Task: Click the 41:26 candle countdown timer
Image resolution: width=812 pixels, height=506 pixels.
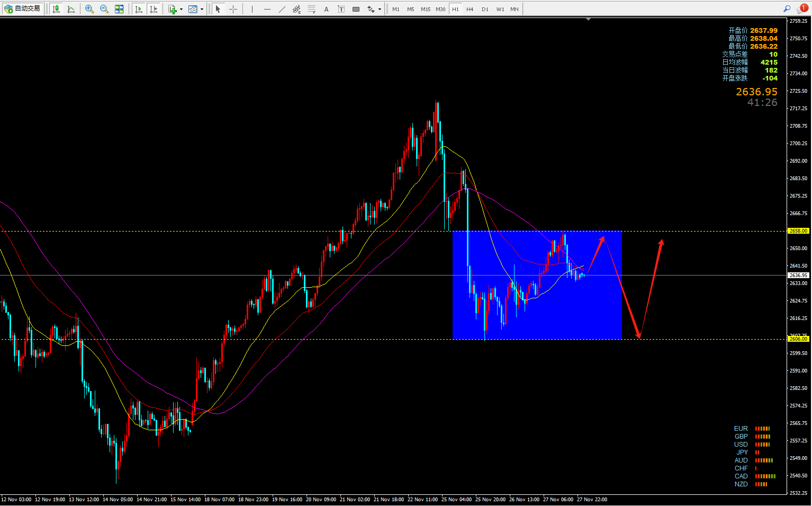Action: click(762, 103)
